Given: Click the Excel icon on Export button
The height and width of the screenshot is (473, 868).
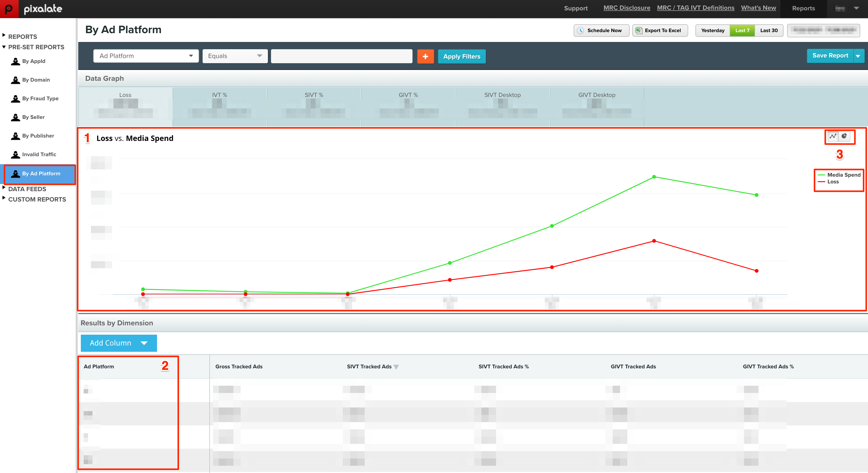Looking at the screenshot, I should tap(638, 30).
